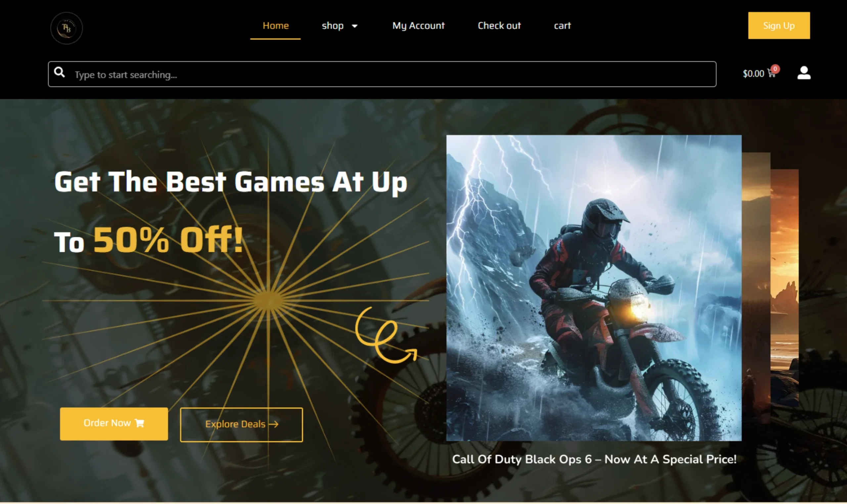Expand the shop dropdown arrow

(354, 26)
